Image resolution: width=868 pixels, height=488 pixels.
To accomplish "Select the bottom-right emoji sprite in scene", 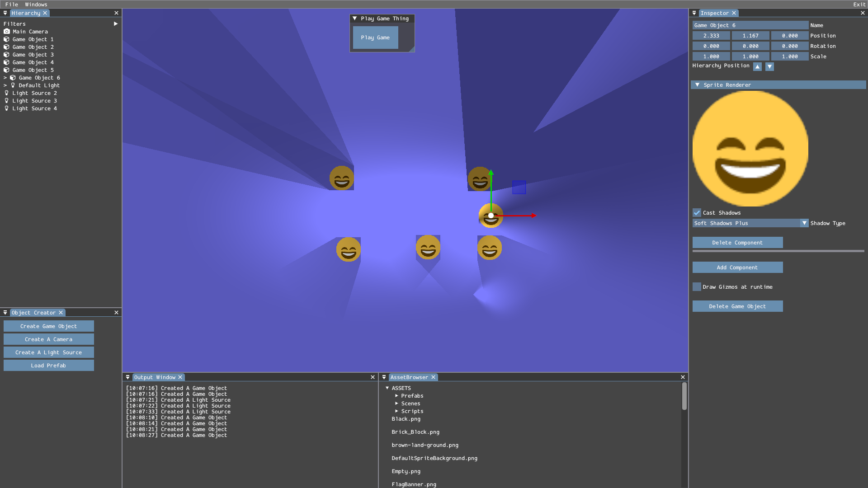I will [490, 248].
